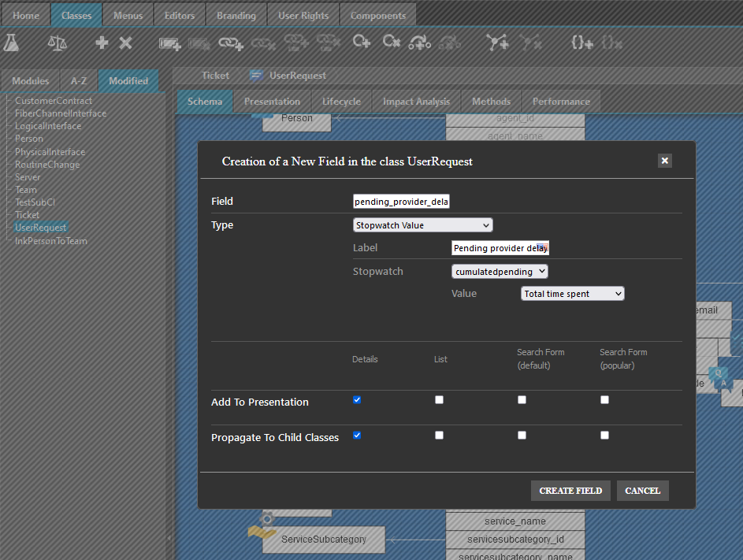Check Search Form (popular) for Propagate To Child Classes

coord(604,435)
